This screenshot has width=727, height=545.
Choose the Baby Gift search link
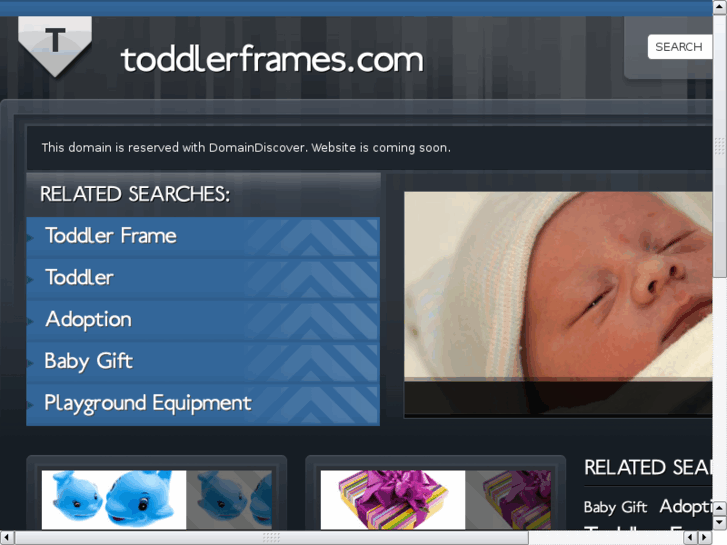point(203,362)
